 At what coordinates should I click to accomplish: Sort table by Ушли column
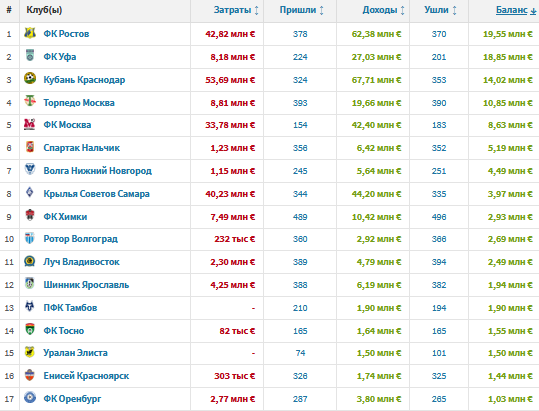pyautogui.click(x=440, y=10)
